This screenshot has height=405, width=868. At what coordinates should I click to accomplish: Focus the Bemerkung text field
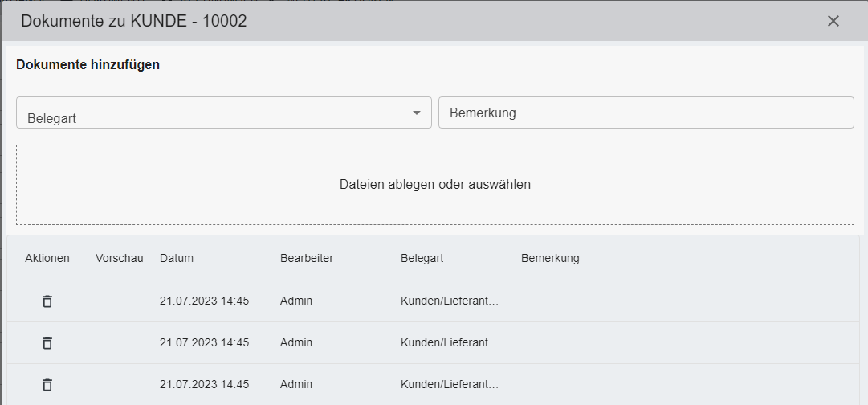[x=646, y=112]
